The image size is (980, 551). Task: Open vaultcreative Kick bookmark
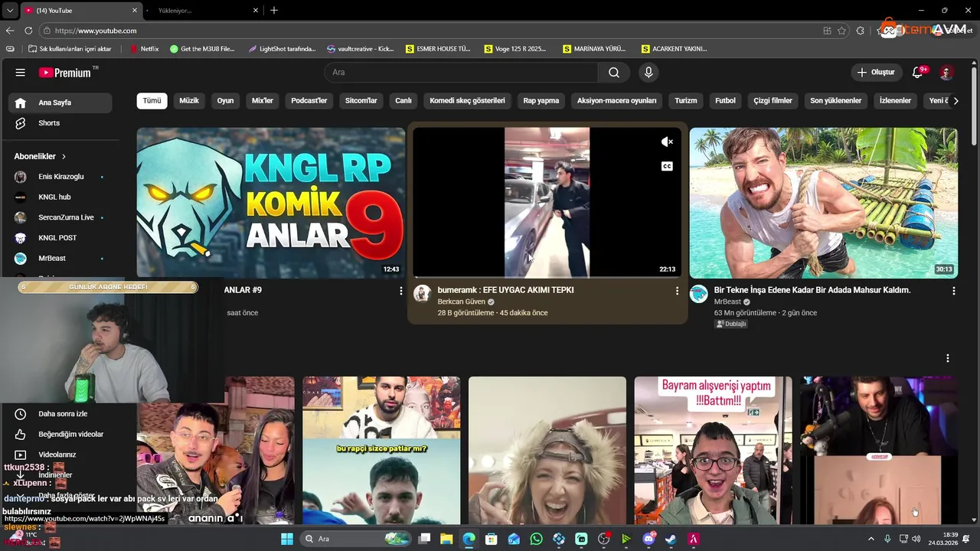tap(360, 49)
